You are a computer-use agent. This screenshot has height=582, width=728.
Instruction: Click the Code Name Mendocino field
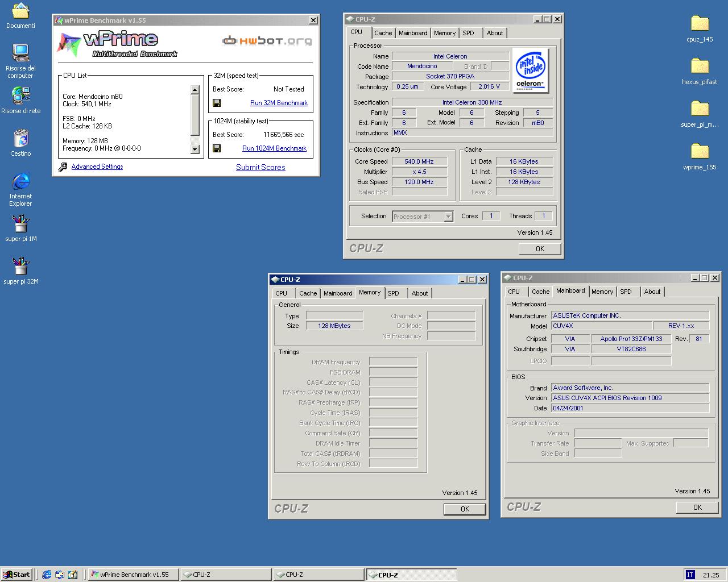pyautogui.click(x=421, y=66)
